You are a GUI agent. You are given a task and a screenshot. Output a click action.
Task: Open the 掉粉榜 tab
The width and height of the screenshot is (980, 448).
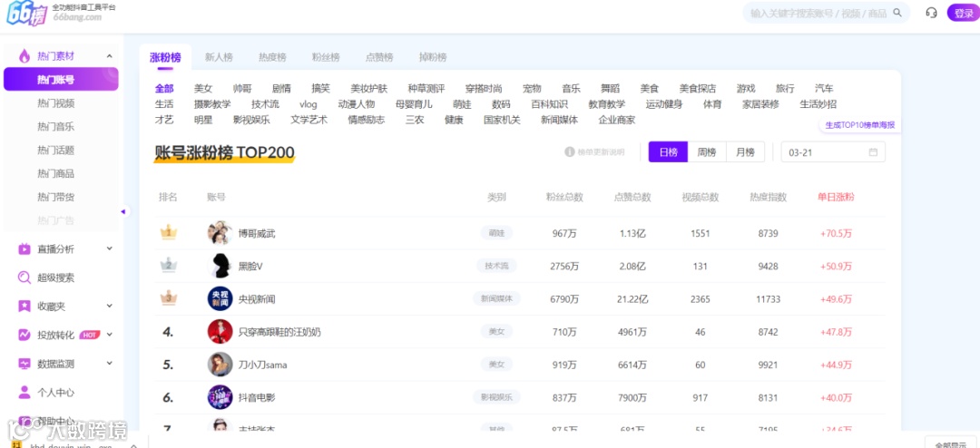(433, 57)
